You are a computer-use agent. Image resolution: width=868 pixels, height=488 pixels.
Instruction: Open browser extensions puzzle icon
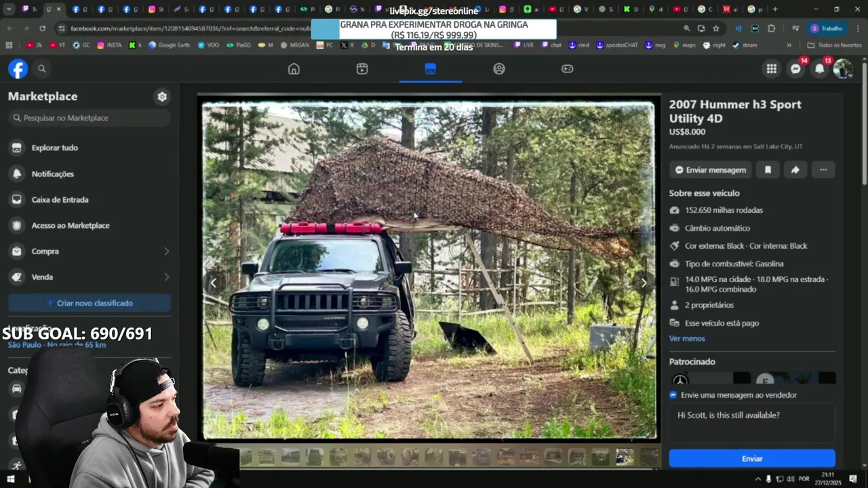[x=772, y=28]
